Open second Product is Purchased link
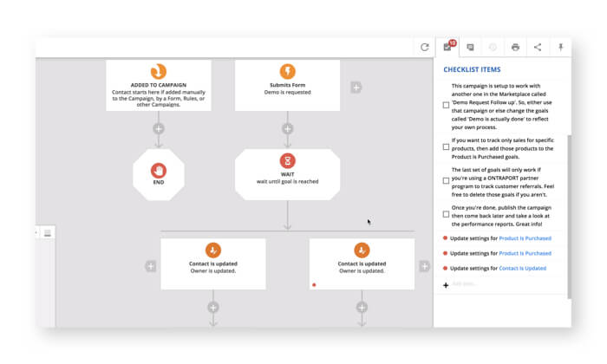 tap(525, 253)
